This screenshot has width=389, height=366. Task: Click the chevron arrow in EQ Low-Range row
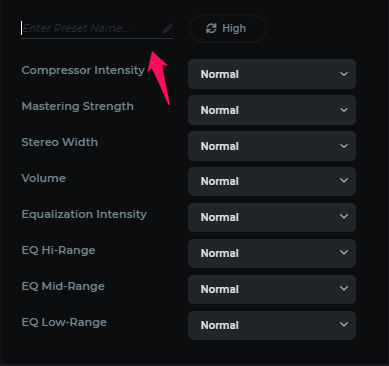pos(344,324)
